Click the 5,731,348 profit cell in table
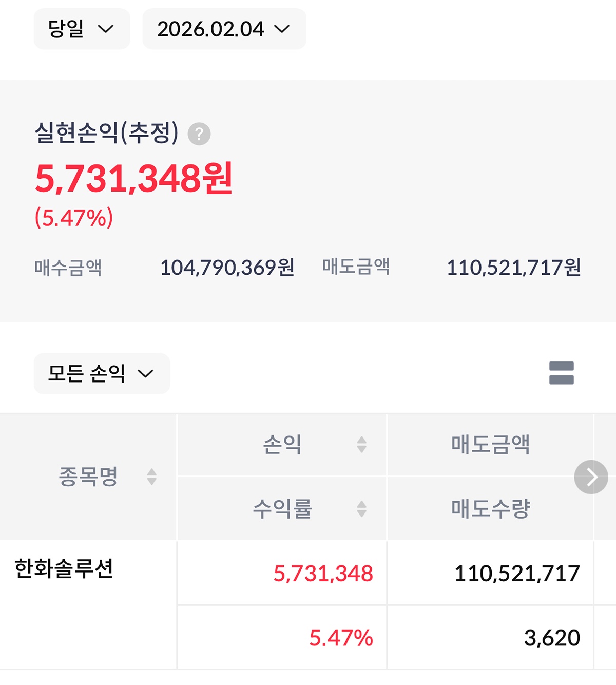Screen dimensions: 616x685 tap(323, 574)
